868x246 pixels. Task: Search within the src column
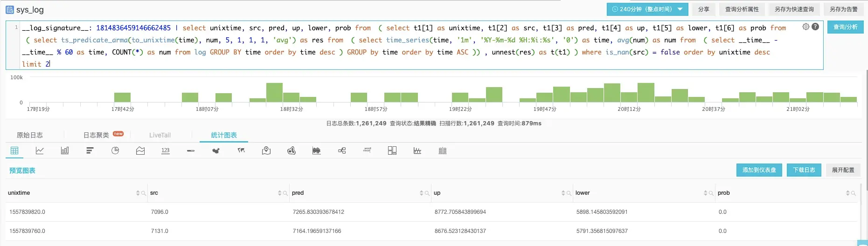[285, 193]
